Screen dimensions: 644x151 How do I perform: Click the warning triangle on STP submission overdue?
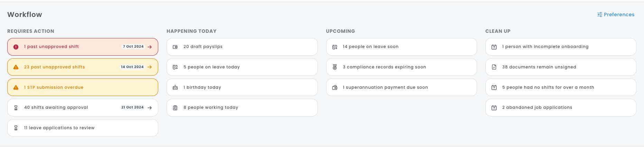pos(16,87)
